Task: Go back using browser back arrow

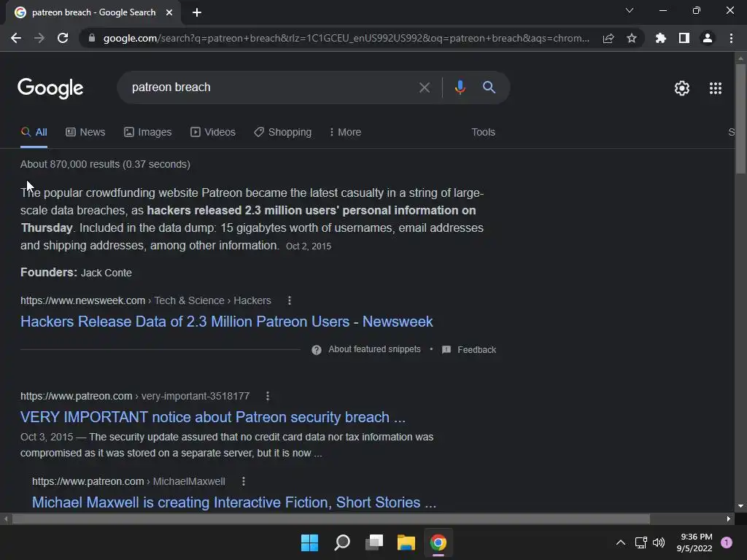Action: tap(16, 38)
